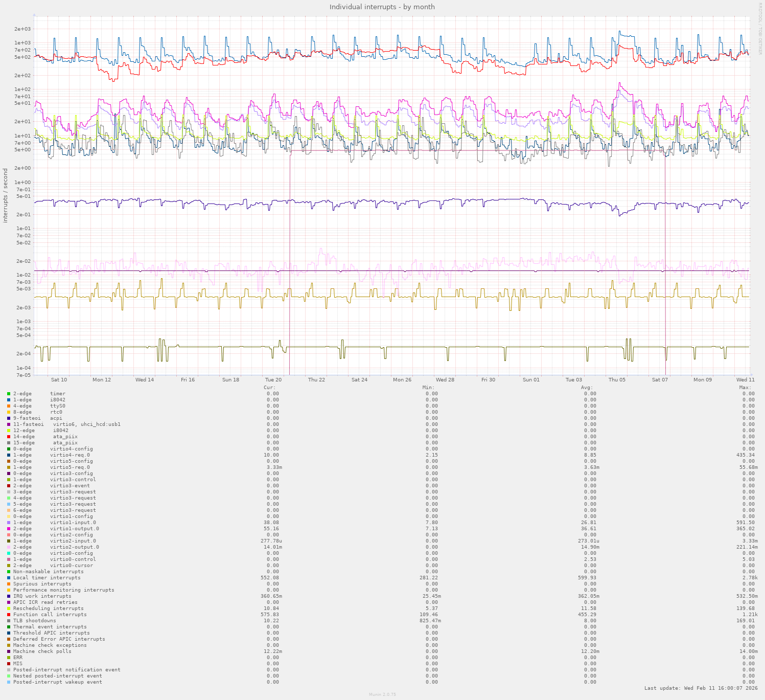Click the Wed 11 date on the x-axis
The height and width of the screenshot is (700, 765).
(745, 380)
